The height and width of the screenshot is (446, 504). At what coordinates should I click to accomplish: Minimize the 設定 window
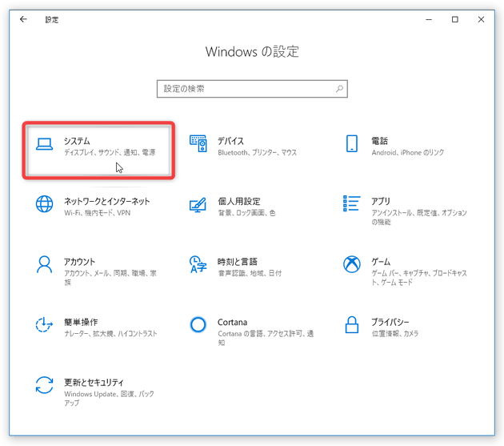(x=429, y=20)
